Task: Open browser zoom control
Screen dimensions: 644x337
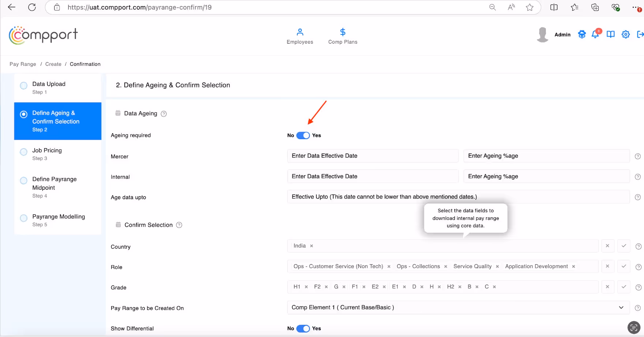Action: pos(493,7)
